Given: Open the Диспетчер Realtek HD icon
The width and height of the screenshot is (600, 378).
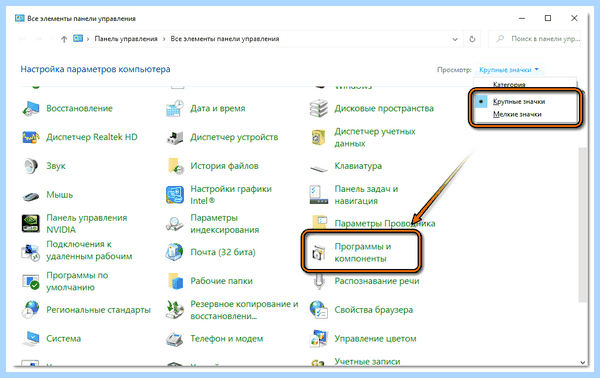Looking at the screenshot, I should pyautogui.click(x=31, y=137).
